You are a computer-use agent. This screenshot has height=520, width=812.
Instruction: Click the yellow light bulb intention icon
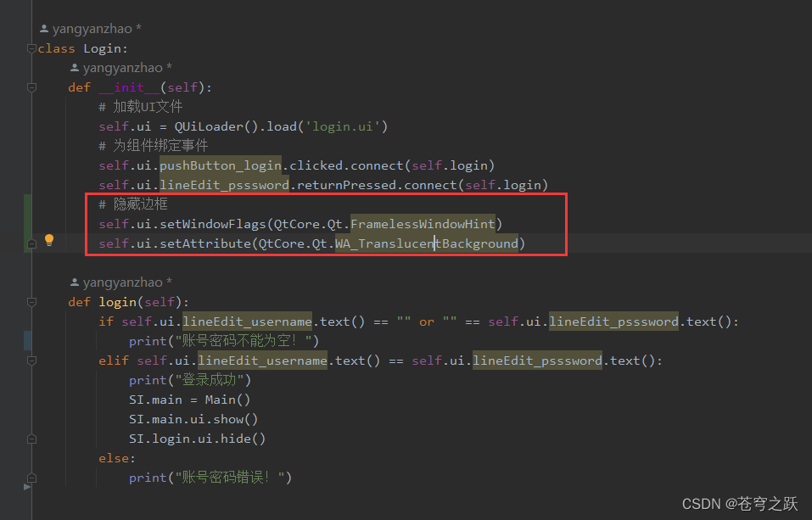[x=48, y=240]
